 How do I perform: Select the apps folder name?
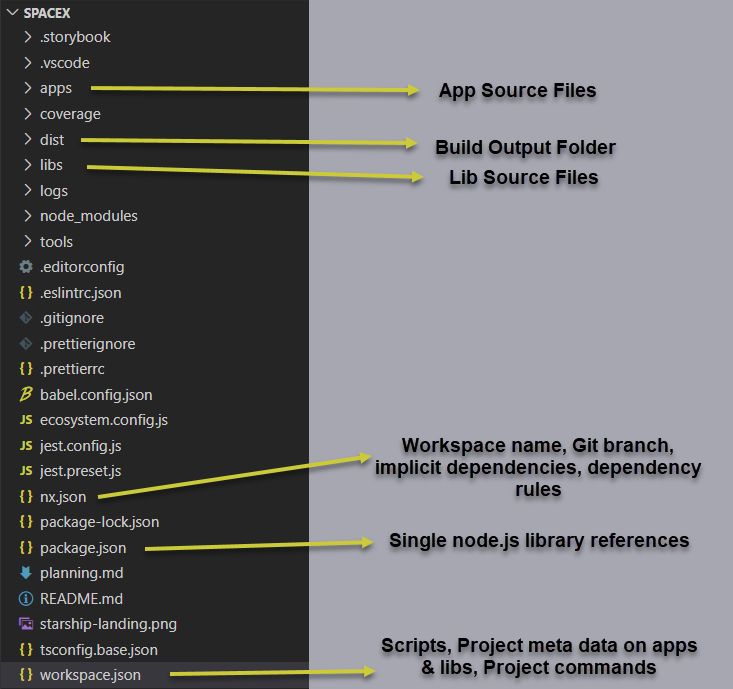click(x=56, y=89)
